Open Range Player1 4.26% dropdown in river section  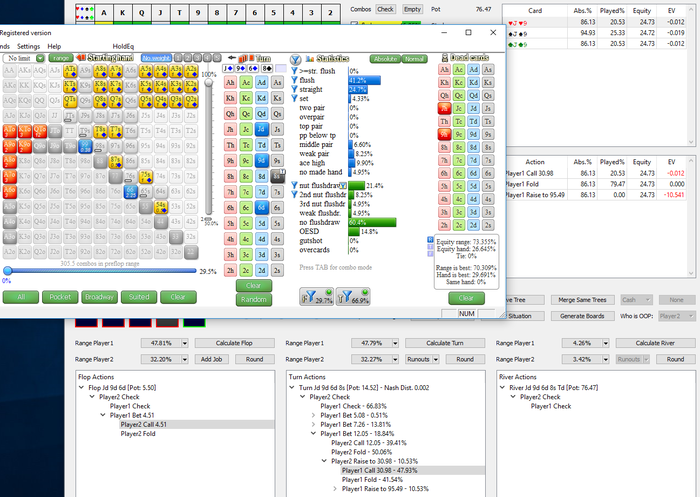click(x=605, y=343)
